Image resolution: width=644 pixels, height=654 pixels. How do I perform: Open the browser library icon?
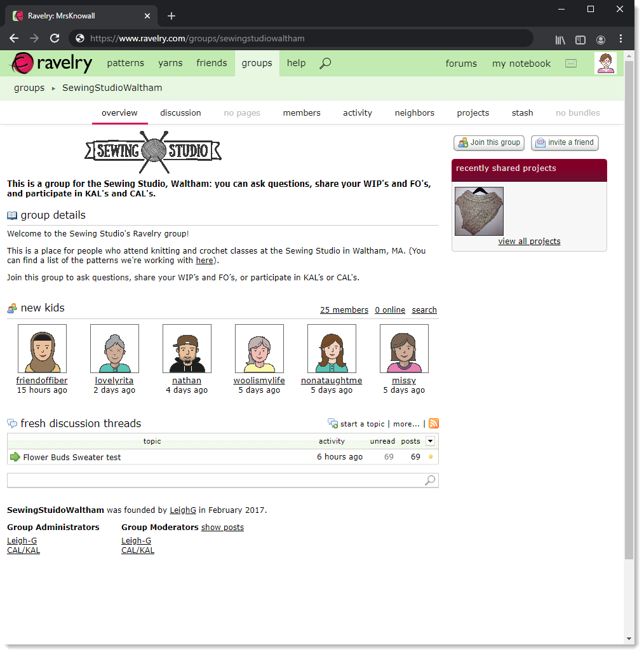(560, 39)
